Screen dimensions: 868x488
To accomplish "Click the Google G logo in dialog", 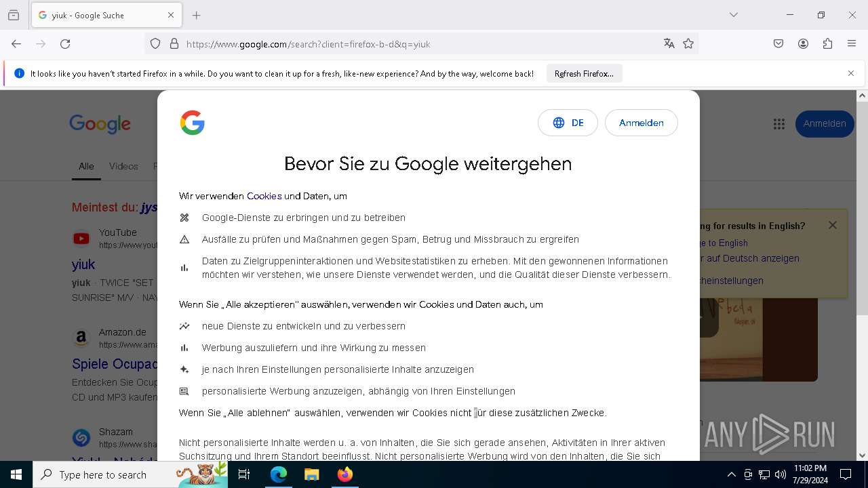I will (193, 123).
